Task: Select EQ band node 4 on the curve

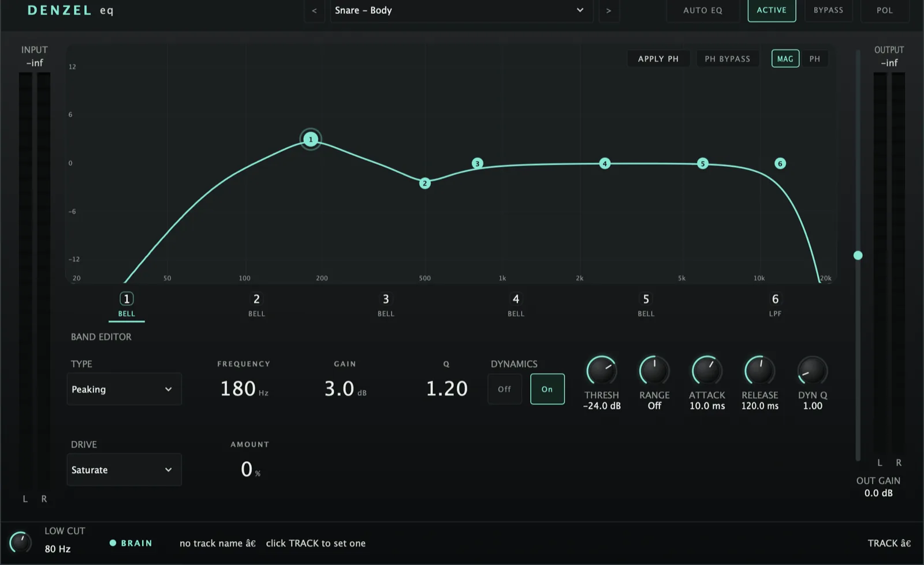Action: (x=605, y=163)
